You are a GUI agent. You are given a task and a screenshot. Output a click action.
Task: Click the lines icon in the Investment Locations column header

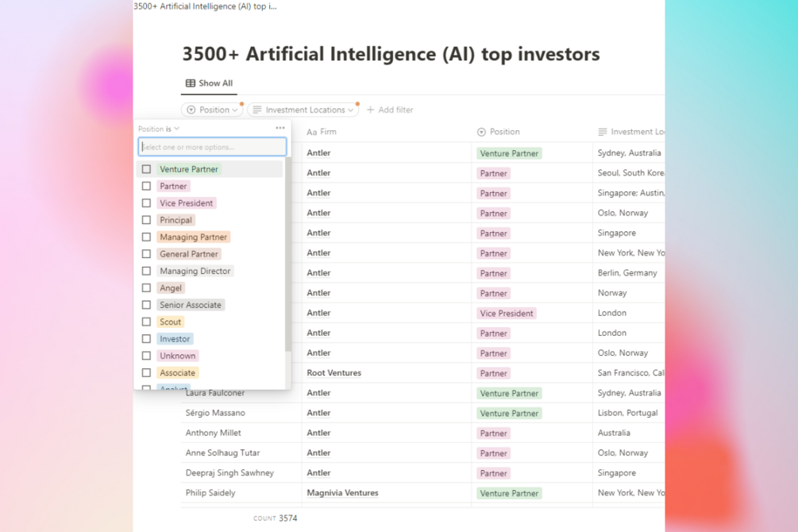603,132
